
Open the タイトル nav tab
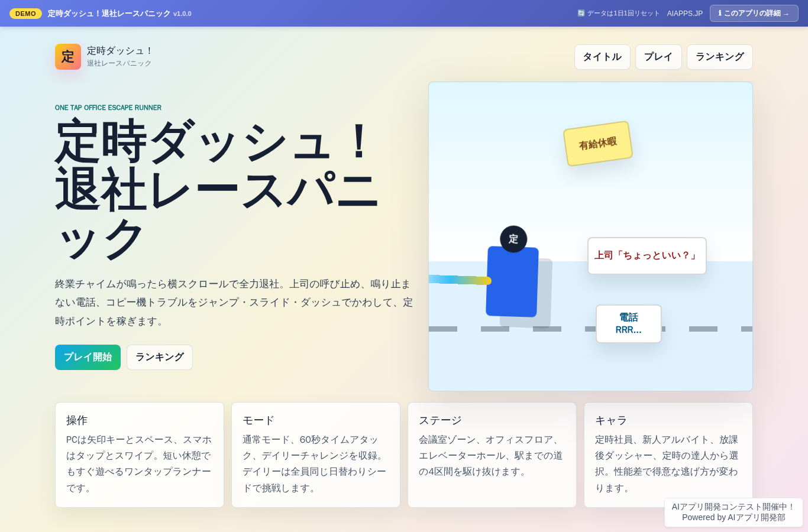(602, 57)
